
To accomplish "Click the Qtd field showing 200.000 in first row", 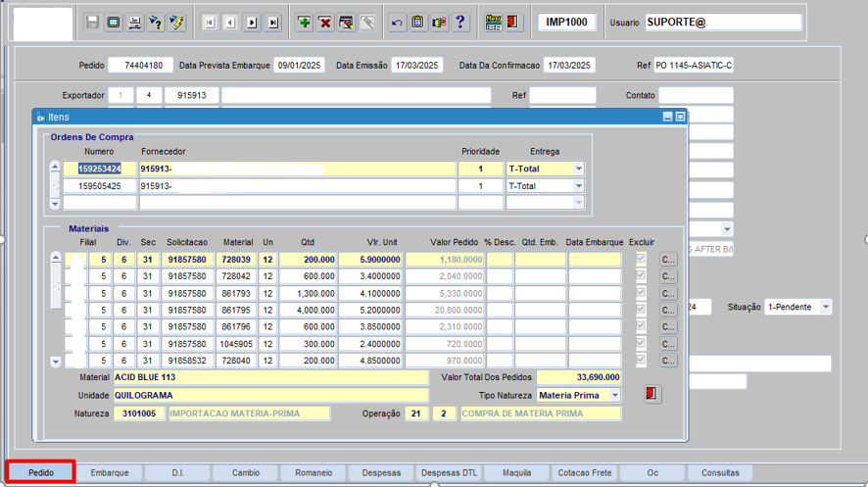I will (x=309, y=260).
